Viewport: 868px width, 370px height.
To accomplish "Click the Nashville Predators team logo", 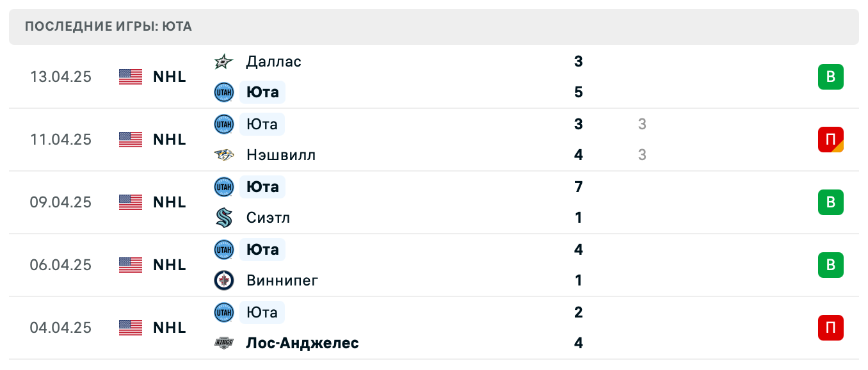I will (x=223, y=156).
